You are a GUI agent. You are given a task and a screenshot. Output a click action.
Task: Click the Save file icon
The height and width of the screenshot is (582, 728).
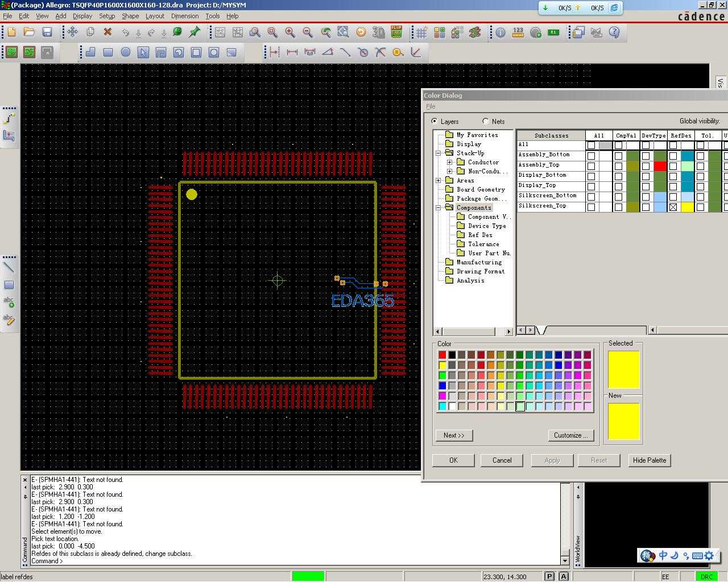point(47,32)
